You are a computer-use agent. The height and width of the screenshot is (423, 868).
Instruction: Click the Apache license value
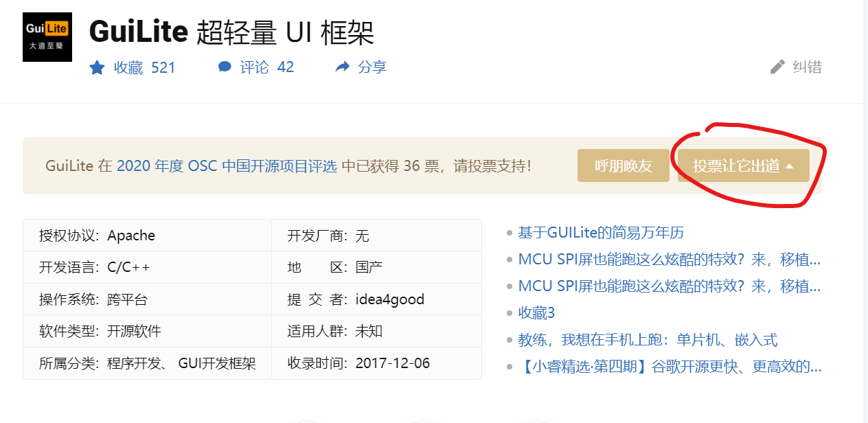click(131, 236)
